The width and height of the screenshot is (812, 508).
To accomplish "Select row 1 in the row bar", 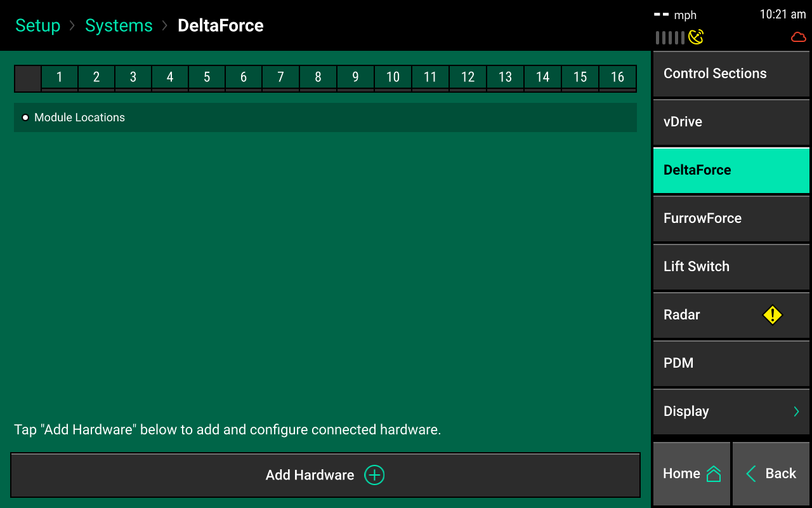I will (60, 77).
